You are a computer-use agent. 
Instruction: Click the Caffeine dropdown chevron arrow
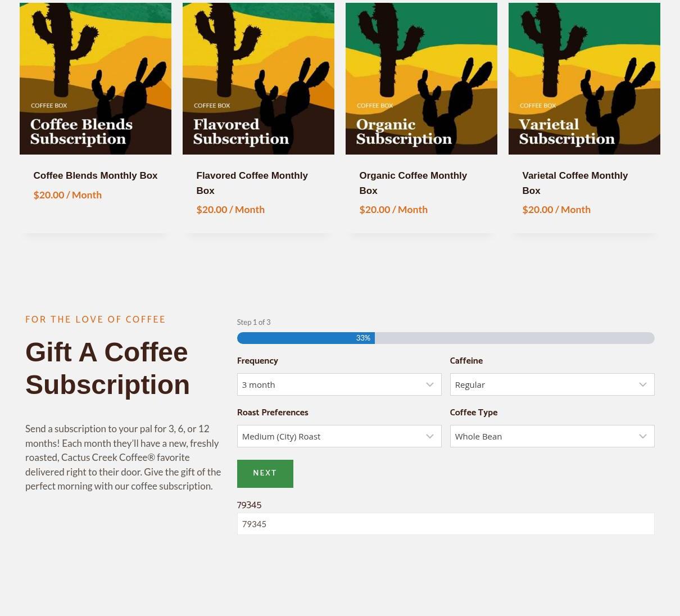click(x=643, y=384)
